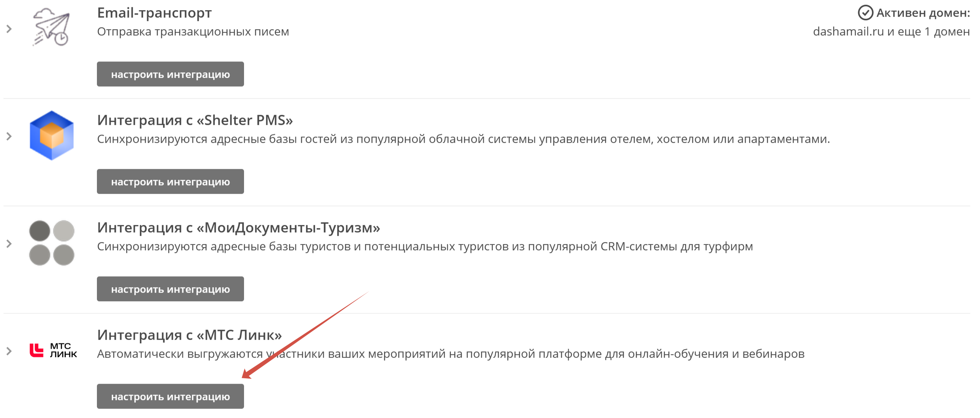The image size is (980, 418).
Task: Open the Интеграция с «МоиДокументы-Туризм» title
Action: tap(239, 227)
